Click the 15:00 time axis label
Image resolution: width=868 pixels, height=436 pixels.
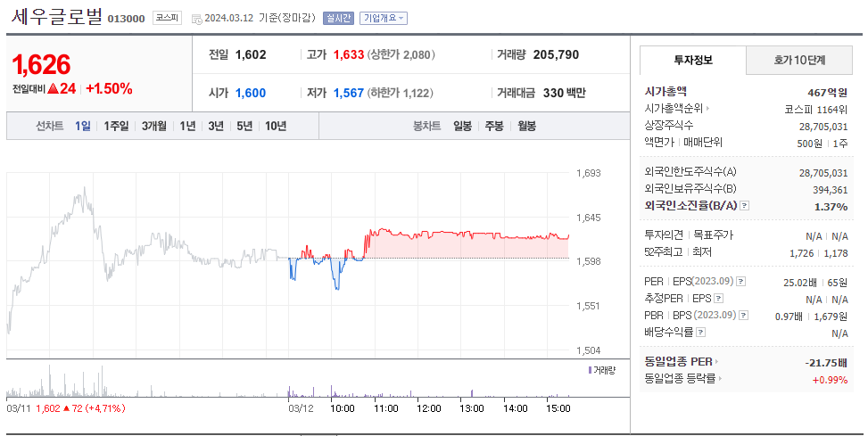coord(558,408)
